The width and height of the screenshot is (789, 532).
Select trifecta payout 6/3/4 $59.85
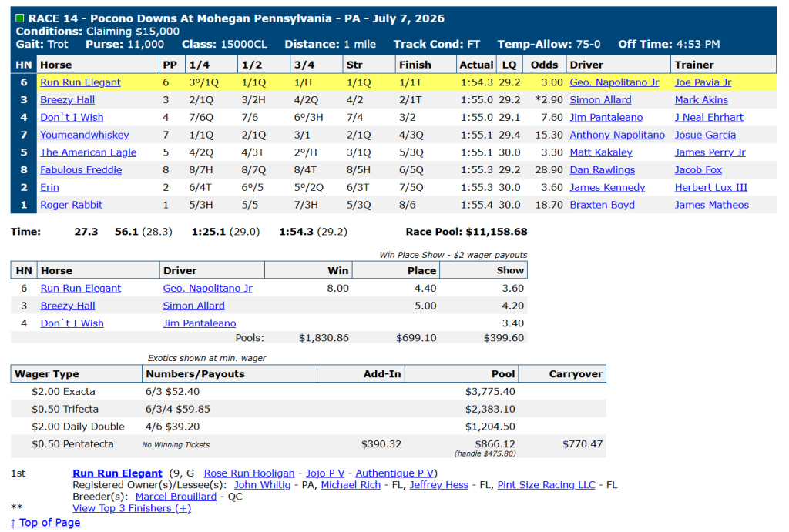(x=178, y=410)
